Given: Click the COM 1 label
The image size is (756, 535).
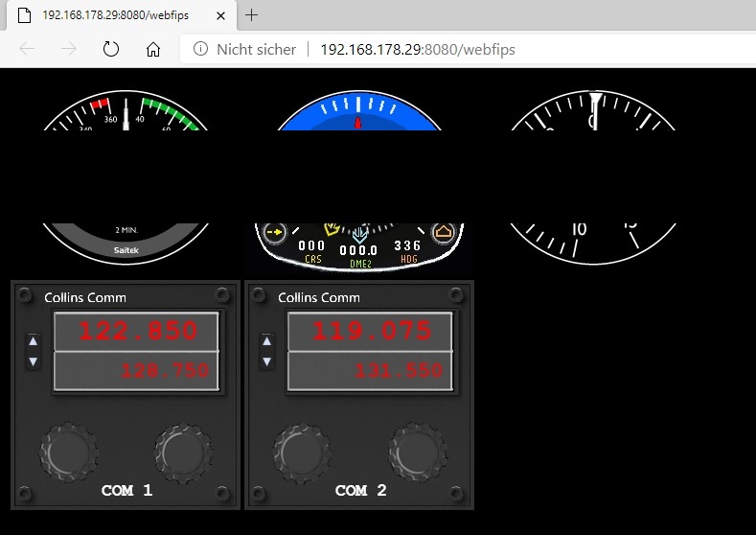Looking at the screenshot, I should pos(126,491).
